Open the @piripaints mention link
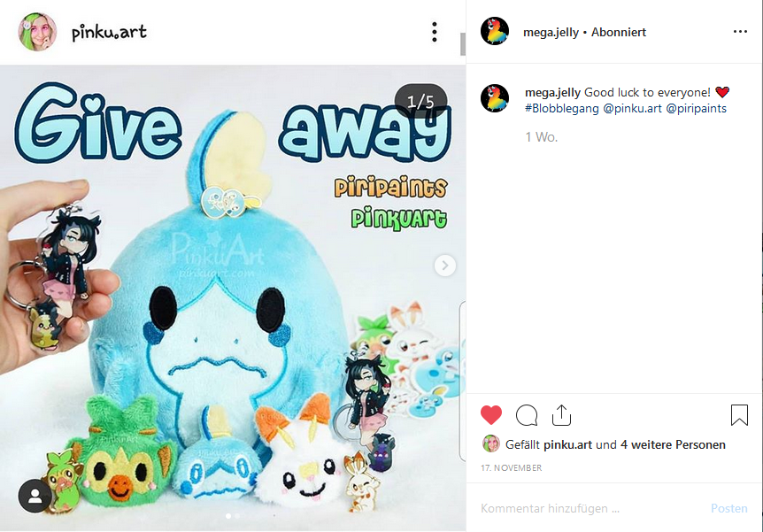The width and height of the screenshot is (763, 532). (x=696, y=108)
